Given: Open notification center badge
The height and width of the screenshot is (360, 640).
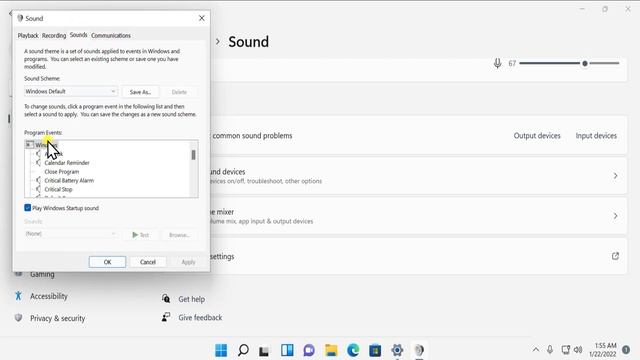Looking at the screenshot, I should (626, 350).
